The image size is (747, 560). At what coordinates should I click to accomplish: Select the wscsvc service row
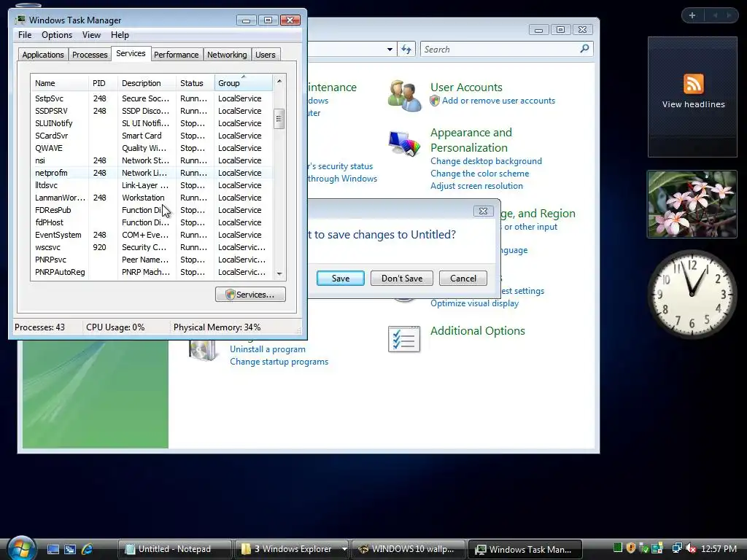(x=152, y=247)
